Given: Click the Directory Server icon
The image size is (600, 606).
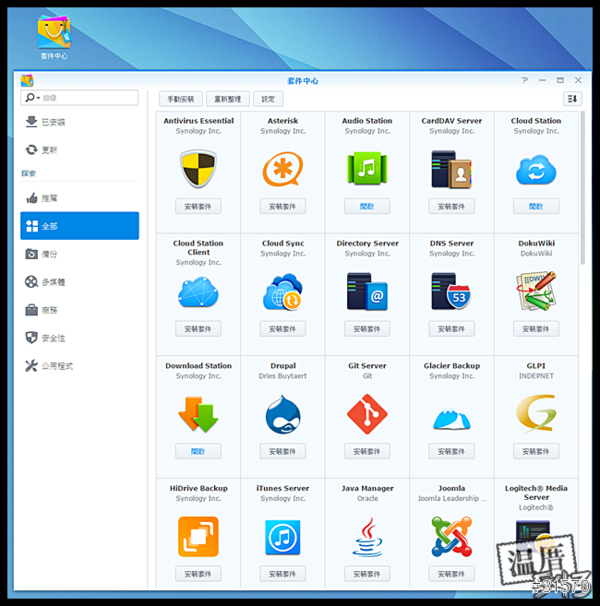Looking at the screenshot, I should (367, 291).
